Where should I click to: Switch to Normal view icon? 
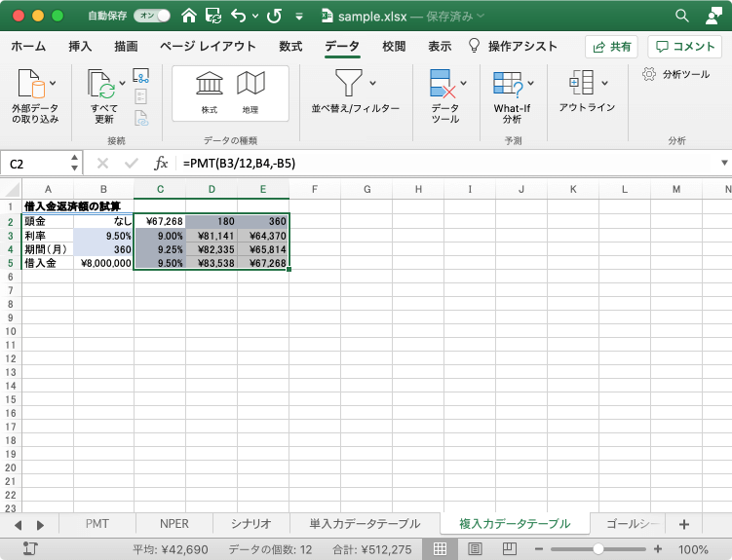pyautogui.click(x=440, y=549)
